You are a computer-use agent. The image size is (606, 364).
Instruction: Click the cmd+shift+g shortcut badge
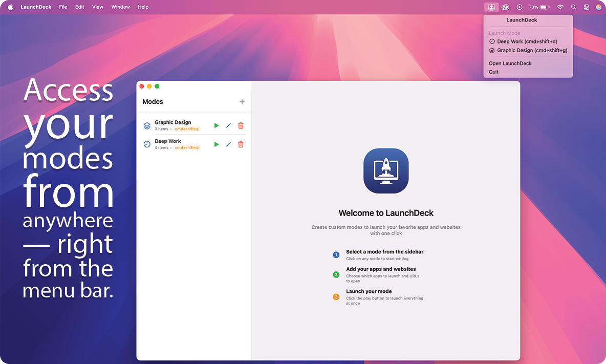(187, 129)
